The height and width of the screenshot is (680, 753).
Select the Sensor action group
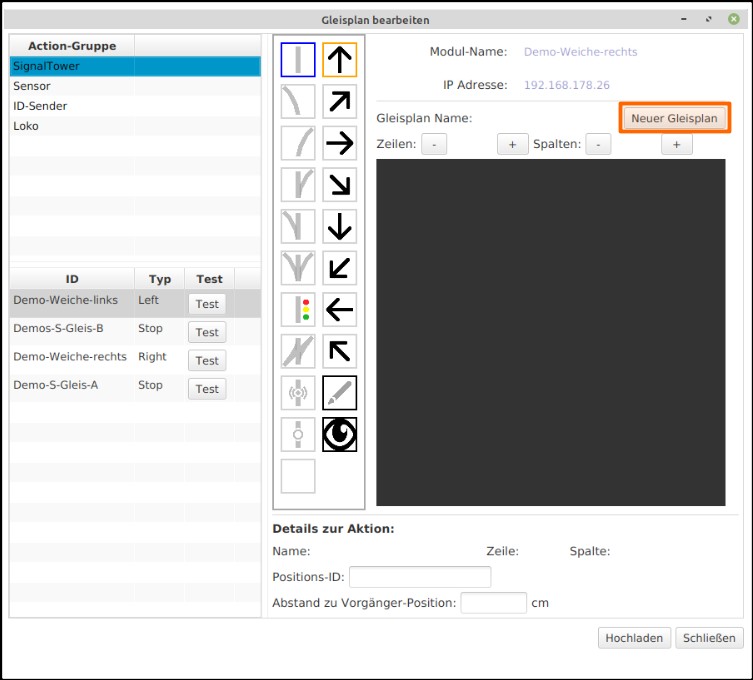coord(32,86)
